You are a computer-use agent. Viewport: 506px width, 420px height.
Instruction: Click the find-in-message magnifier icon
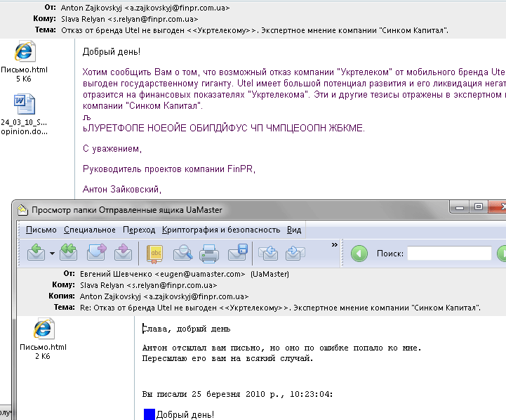(x=183, y=253)
